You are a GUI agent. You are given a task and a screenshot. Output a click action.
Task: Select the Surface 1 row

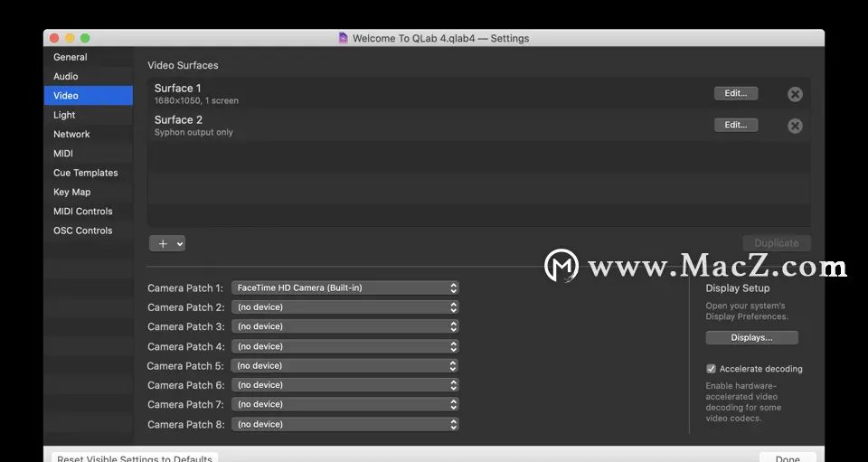[479, 93]
